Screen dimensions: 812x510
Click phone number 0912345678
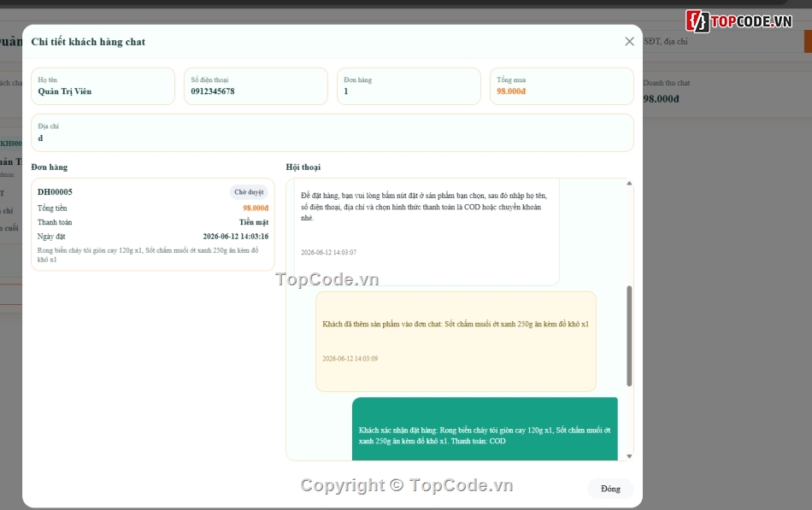point(212,91)
